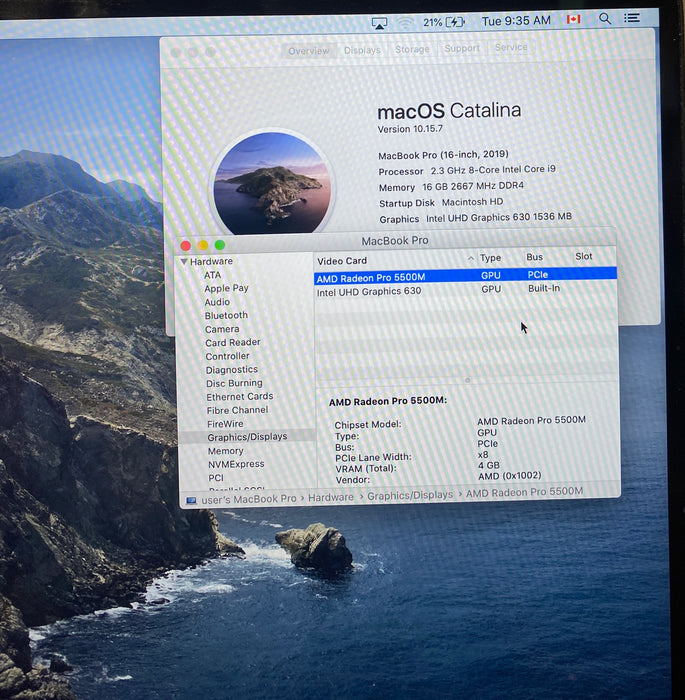Select ATA in hardware list
The image size is (685, 700).
213,275
